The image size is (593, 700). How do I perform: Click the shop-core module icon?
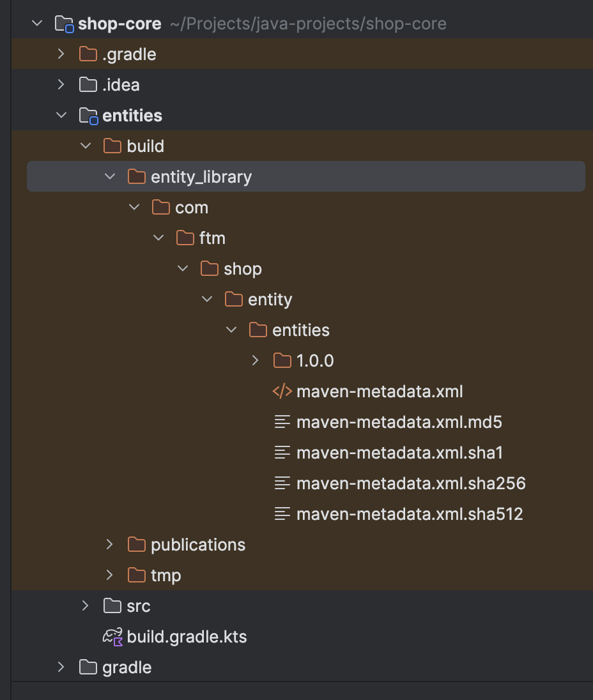(66, 24)
